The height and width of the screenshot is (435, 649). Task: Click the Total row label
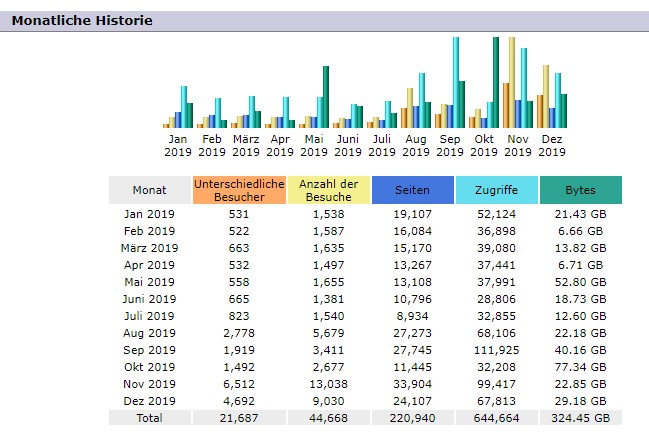(150, 418)
